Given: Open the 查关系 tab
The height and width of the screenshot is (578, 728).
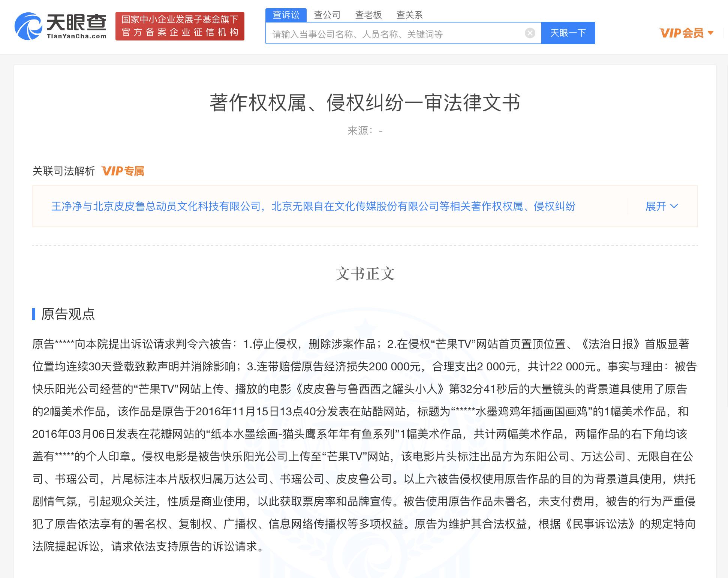Looking at the screenshot, I should point(409,15).
